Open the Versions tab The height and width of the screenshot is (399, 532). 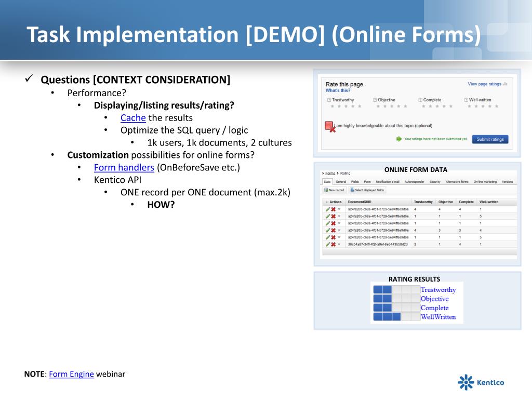(x=508, y=182)
